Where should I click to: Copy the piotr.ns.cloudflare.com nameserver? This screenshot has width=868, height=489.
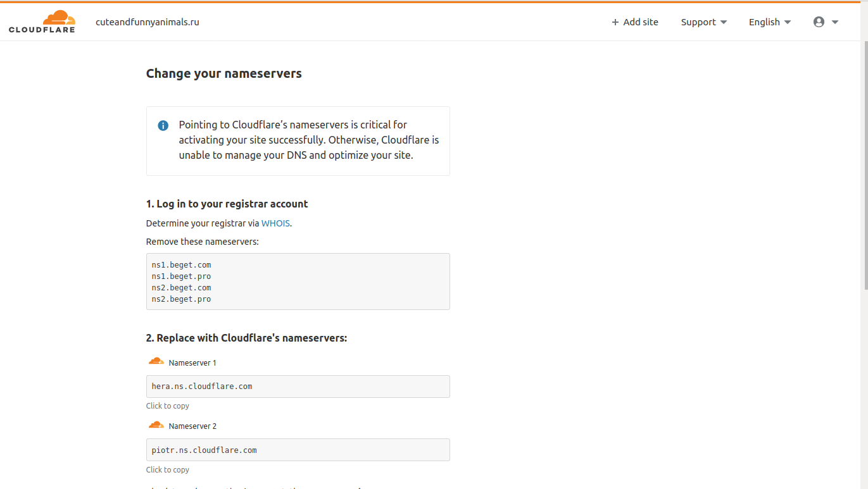point(298,450)
